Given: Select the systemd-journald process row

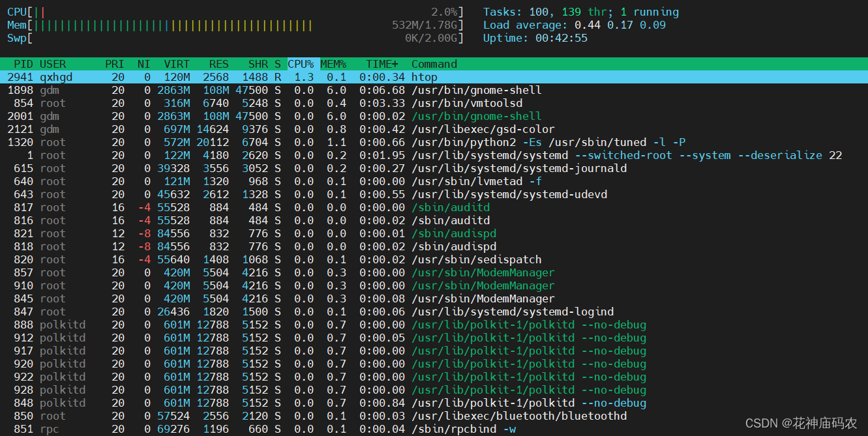Looking at the screenshot, I should 434,168.
